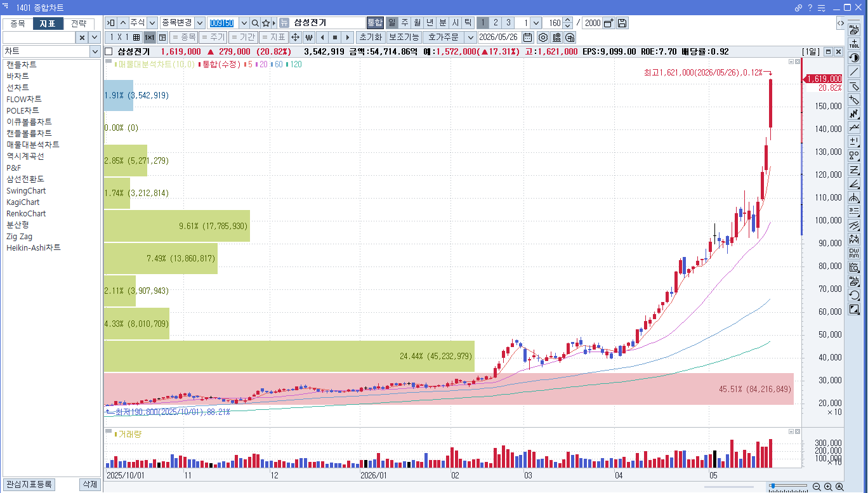This screenshot has width=868, height=493.
Task: Switch chart period to 주 (weekly)
Action: (x=405, y=23)
